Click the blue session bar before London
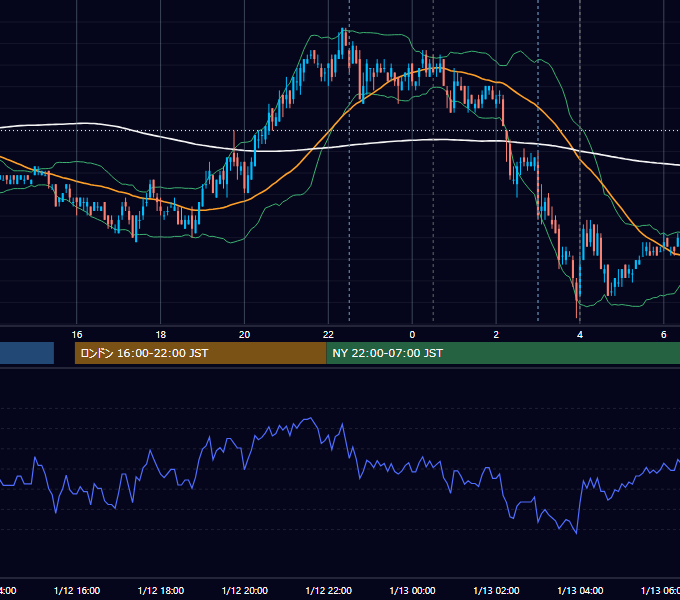 point(27,353)
